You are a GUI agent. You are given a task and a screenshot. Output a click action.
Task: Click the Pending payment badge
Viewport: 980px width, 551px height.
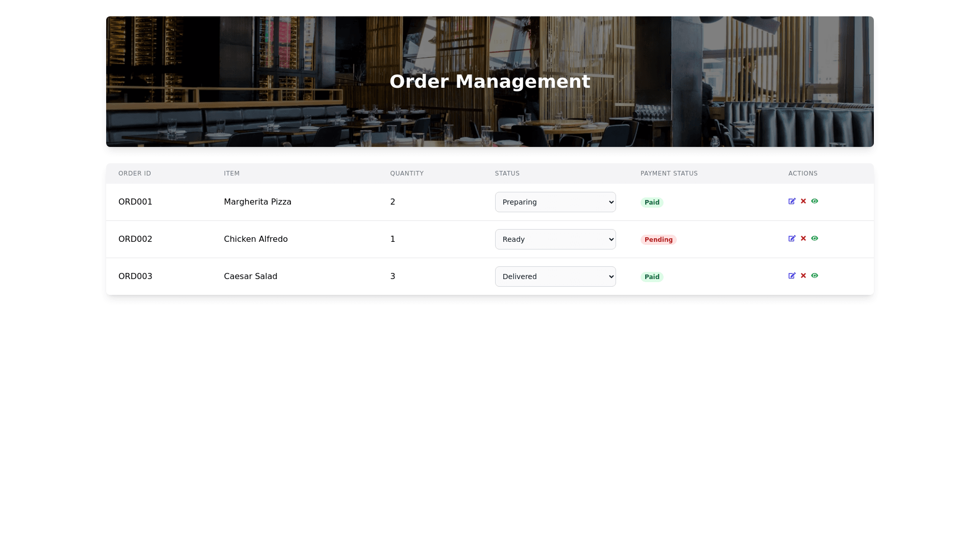pos(658,240)
